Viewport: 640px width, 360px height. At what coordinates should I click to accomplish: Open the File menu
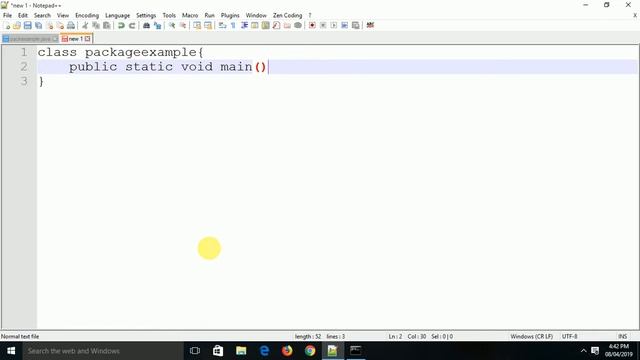(7, 15)
